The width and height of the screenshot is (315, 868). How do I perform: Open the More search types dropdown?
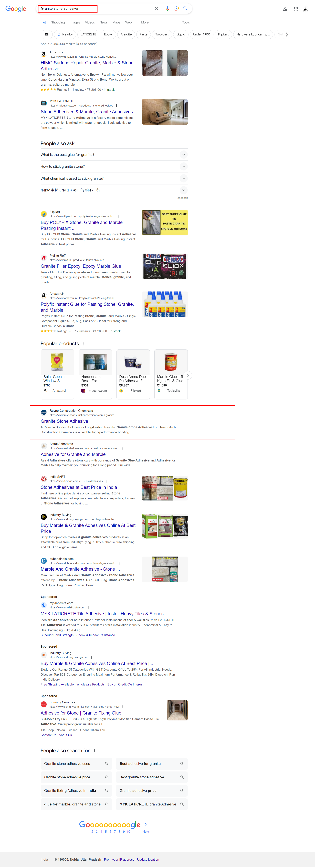pos(143,23)
